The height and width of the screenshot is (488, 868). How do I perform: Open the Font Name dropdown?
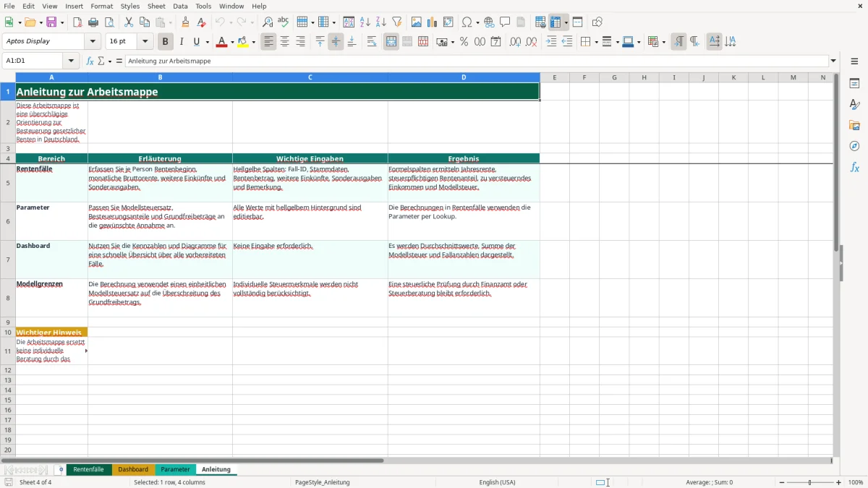[93, 42]
